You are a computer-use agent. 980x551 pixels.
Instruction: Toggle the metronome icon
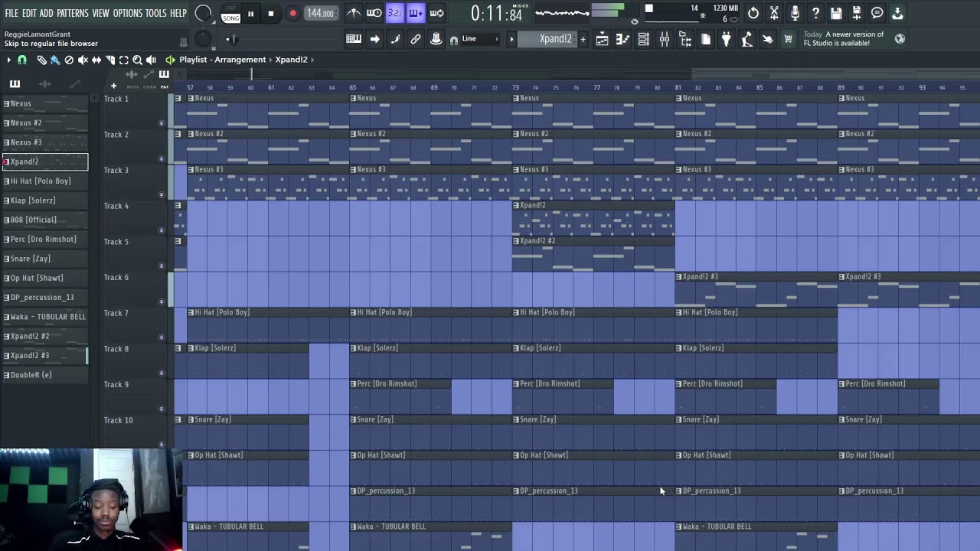tap(354, 13)
